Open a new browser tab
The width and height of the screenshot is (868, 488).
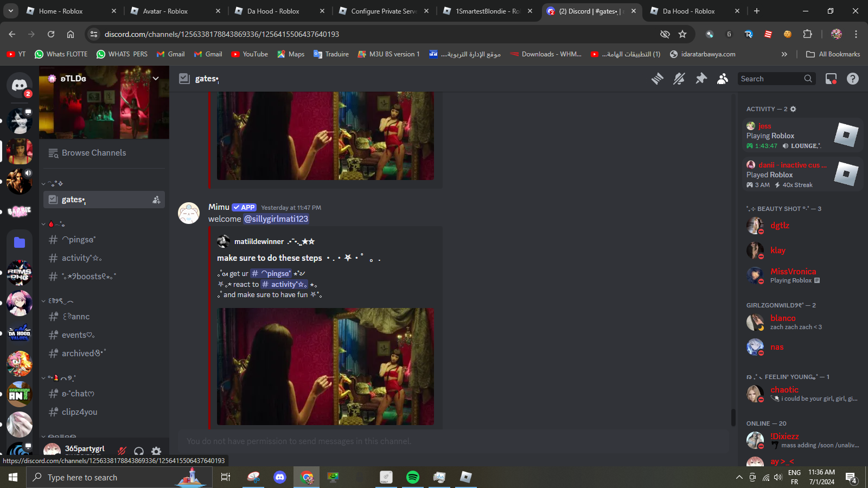pyautogui.click(x=757, y=11)
